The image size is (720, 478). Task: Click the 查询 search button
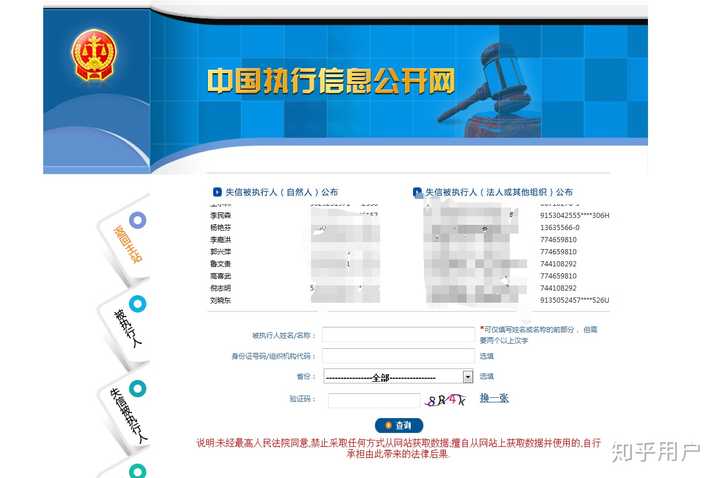pyautogui.click(x=399, y=426)
